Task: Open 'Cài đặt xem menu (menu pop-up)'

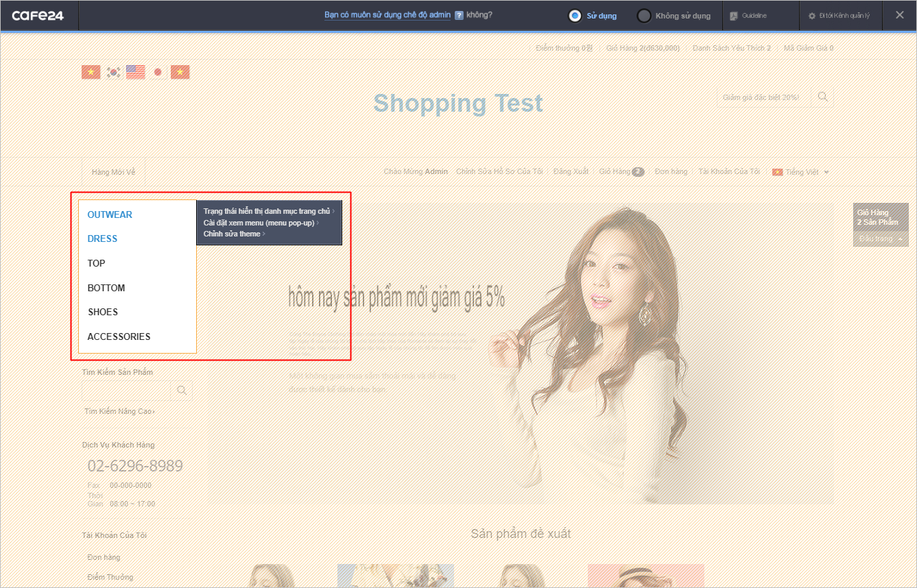Action: click(260, 223)
